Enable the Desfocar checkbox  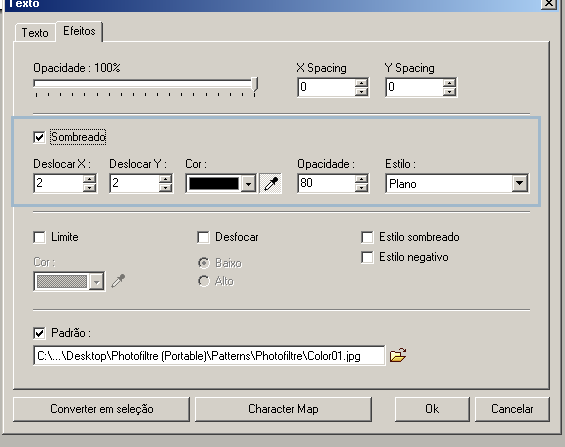click(203, 237)
